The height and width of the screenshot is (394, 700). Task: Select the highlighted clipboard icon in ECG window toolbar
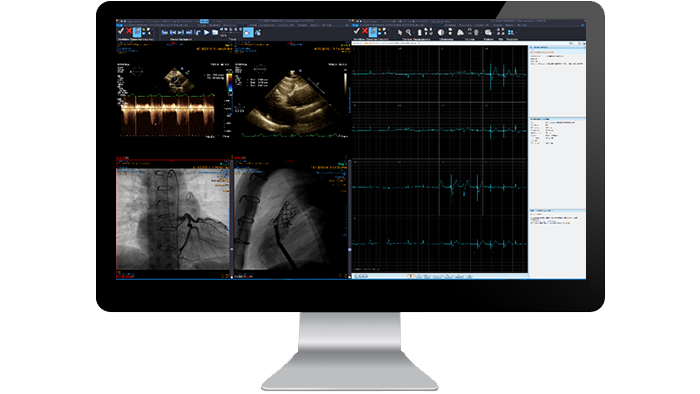click(373, 32)
